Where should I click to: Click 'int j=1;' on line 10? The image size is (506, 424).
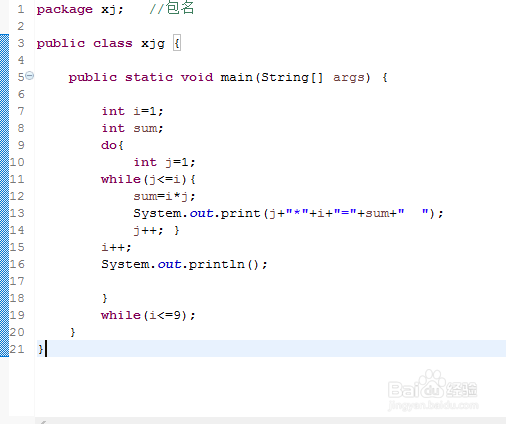[x=164, y=162]
